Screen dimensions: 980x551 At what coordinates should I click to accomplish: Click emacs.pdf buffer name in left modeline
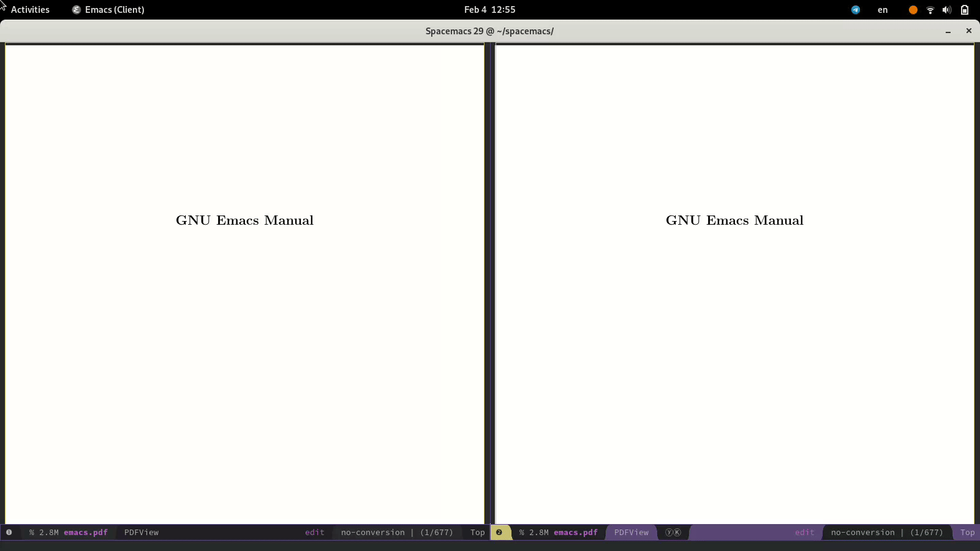tap(86, 533)
